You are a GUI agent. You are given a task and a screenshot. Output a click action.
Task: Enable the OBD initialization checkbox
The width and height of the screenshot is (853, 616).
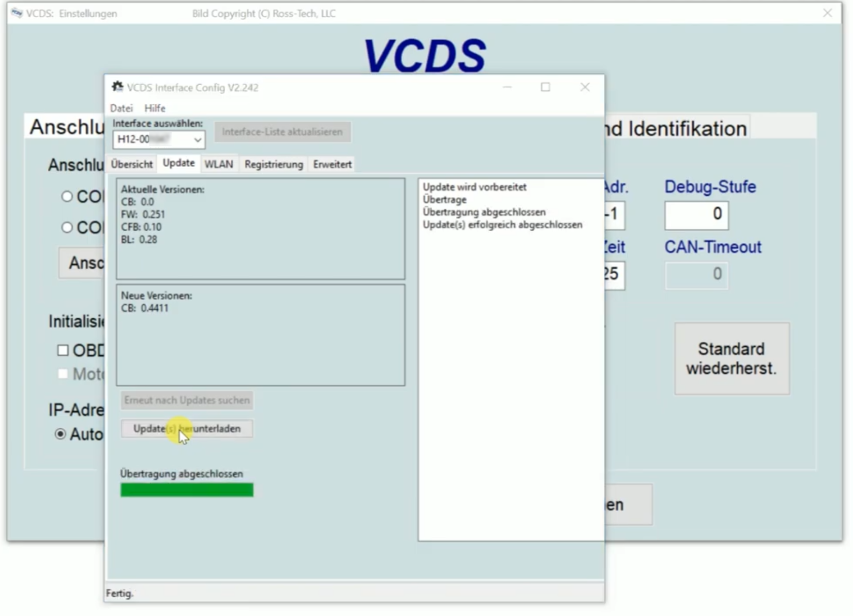point(63,350)
